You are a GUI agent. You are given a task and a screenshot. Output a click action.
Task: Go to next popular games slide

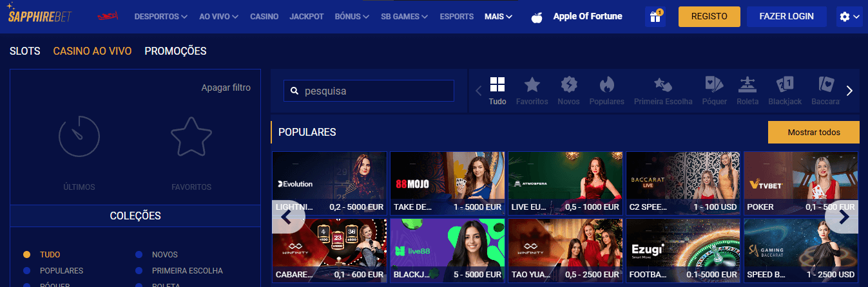[x=842, y=217]
